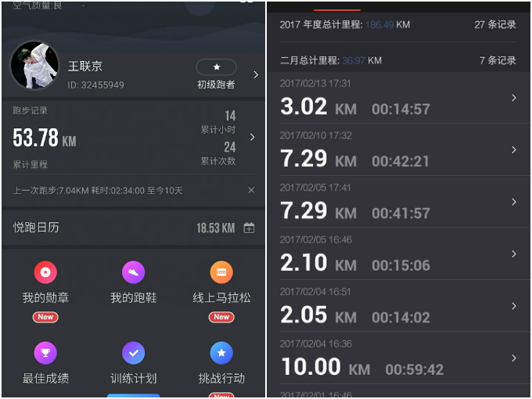Select the 2.10 KM run dated 2017/02/05
This screenshot has height=399, width=532.
point(398,254)
